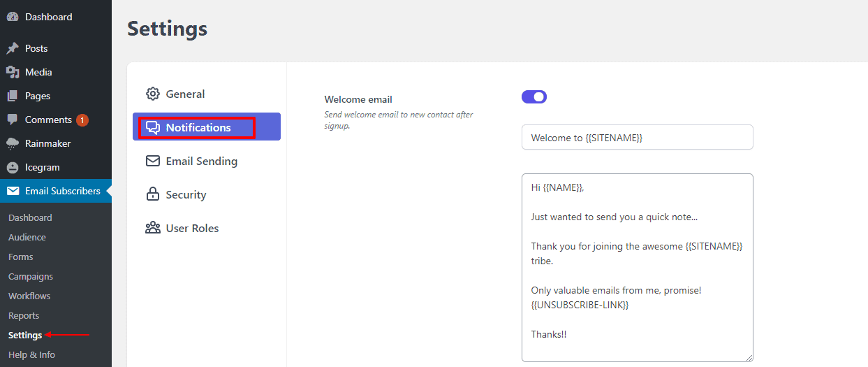This screenshot has height=367, width=868.
Task: Open the Help & Info page
Action: pos(31,354)
